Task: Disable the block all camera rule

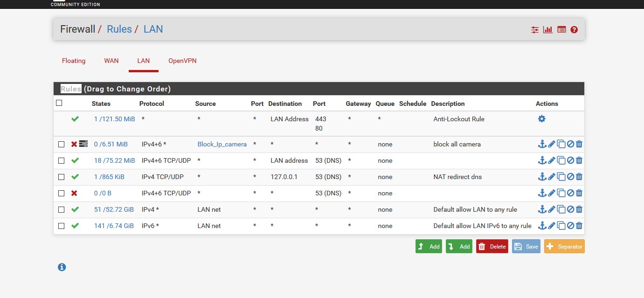Action: pyautogui.click(x=570, y=144)
